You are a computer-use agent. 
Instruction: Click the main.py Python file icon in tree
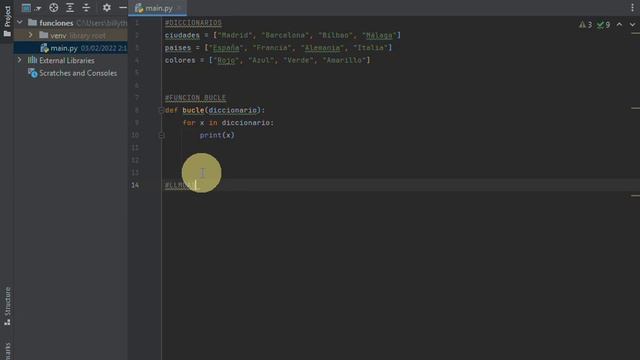coord(44,48)
